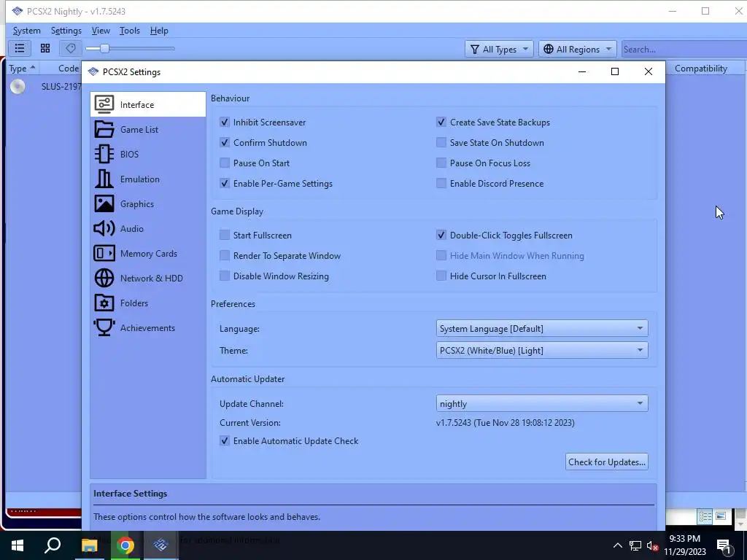Toggle show titles tag icon in toolbar
The height and width of the screenshot is (560, 747).
tap(71, 48)
